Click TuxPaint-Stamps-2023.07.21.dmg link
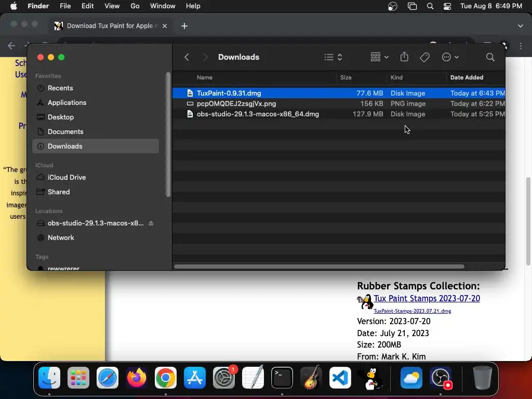The height and width of the screenshot is (399, 532). 412,311
